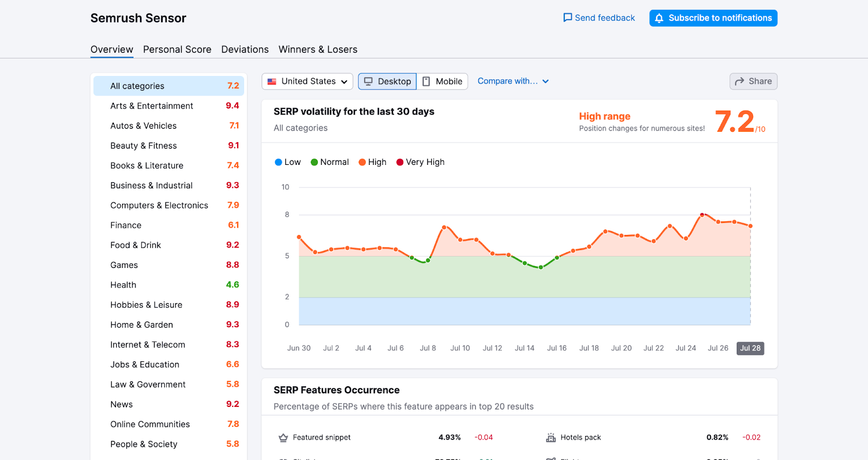Select the Arts & Entertainment category
Screen dimensions: 868x460
[169, 106]
